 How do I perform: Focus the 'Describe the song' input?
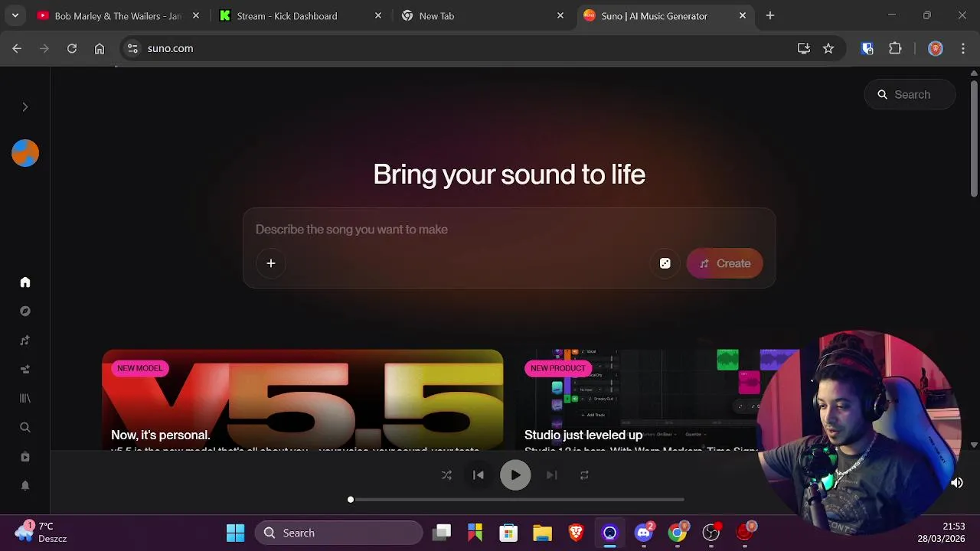[509, 230]
